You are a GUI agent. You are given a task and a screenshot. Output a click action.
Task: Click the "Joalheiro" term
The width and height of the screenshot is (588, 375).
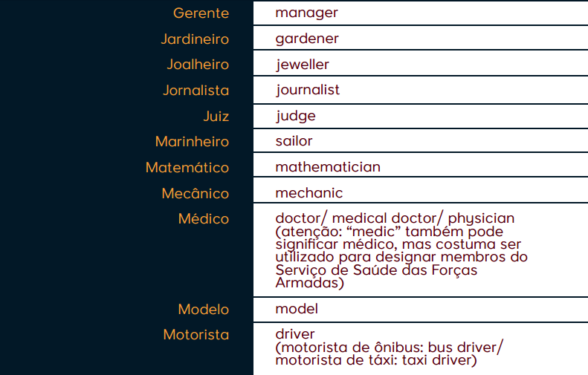(198, 65)
